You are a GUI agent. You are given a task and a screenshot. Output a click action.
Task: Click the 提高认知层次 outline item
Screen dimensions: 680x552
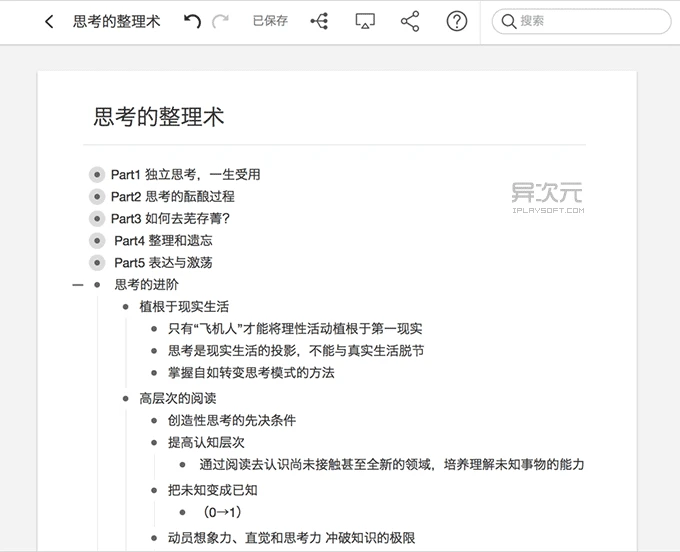[206, 442]
